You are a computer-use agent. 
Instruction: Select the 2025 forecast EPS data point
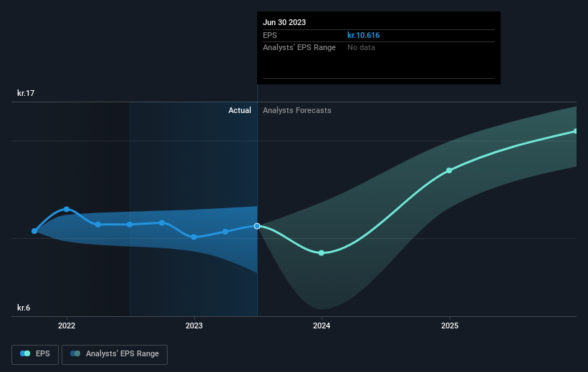[x=449, y=170]
